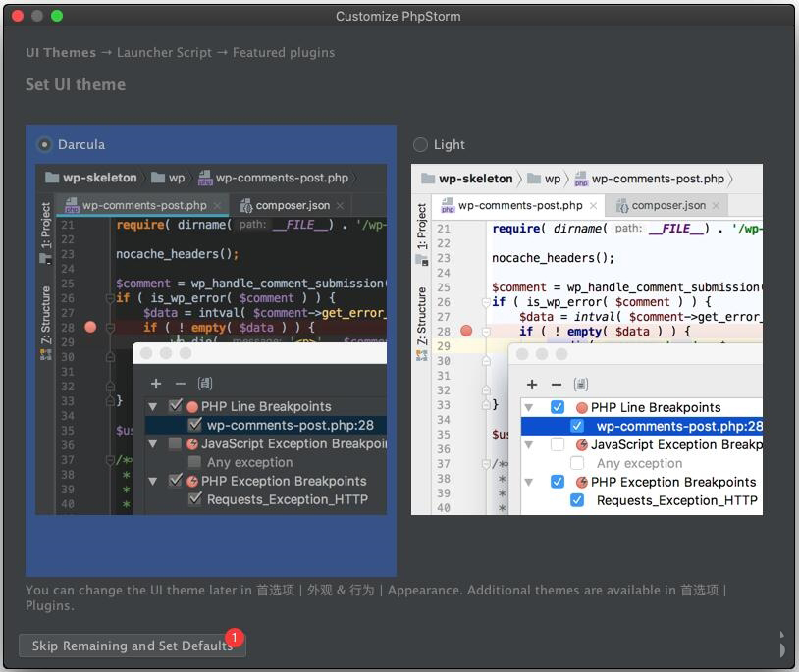This screenshot has width=799, height=672.
Task: Click the remove (−) icon in Light preview
Action: pos(557,385)
